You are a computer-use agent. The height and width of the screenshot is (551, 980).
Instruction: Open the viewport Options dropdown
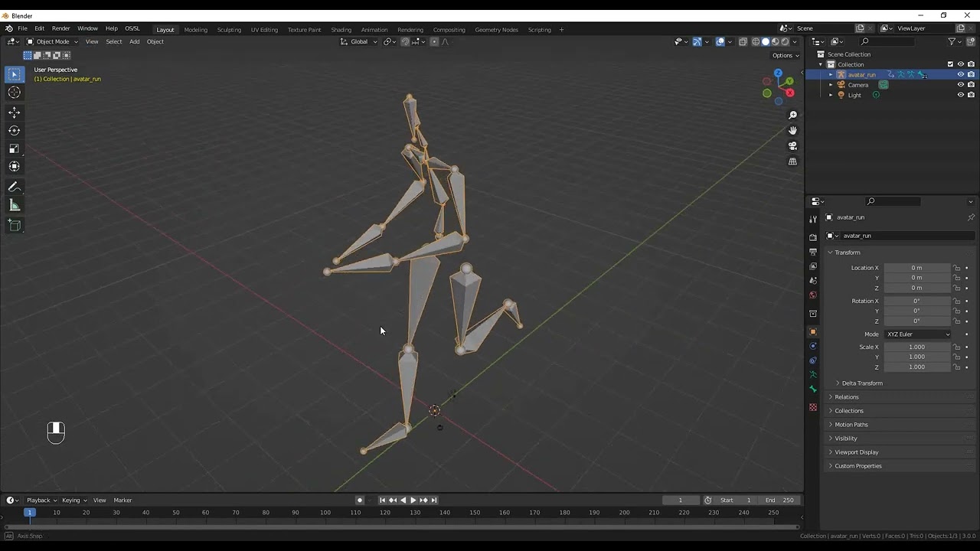[x=785, y=55]
